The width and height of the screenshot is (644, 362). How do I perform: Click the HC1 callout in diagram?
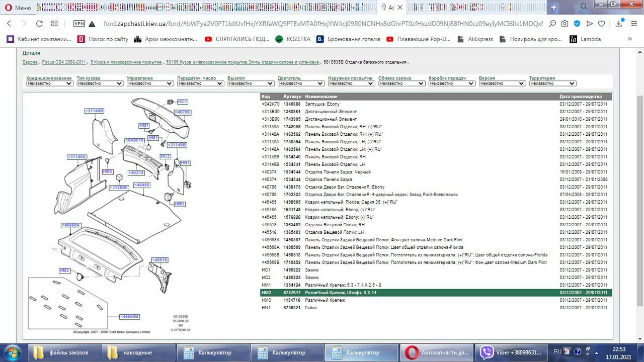click(x=183, y=102)
